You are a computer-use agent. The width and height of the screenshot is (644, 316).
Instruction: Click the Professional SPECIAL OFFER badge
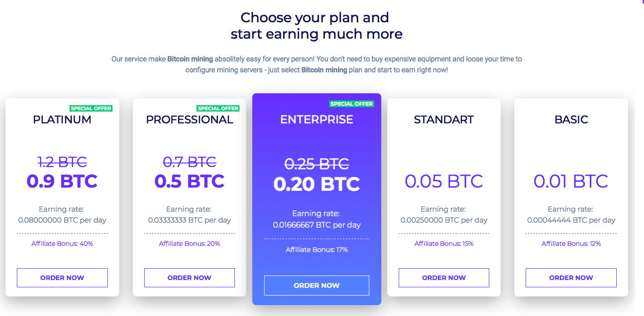pyautogui.click(x=218, y=108)
